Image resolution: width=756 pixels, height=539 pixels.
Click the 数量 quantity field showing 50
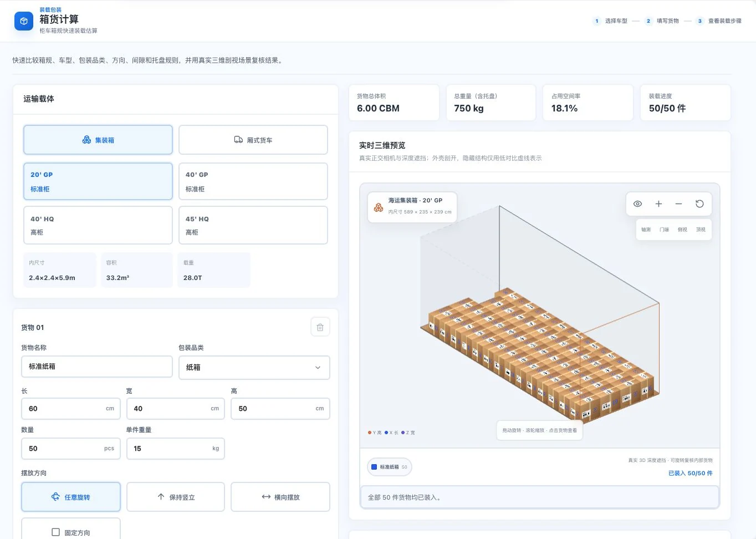point(71,449)
